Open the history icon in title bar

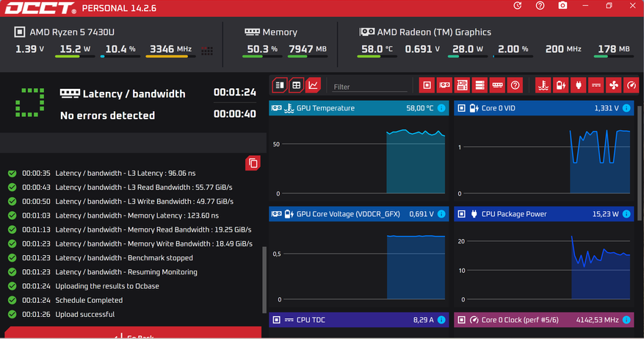518,6
